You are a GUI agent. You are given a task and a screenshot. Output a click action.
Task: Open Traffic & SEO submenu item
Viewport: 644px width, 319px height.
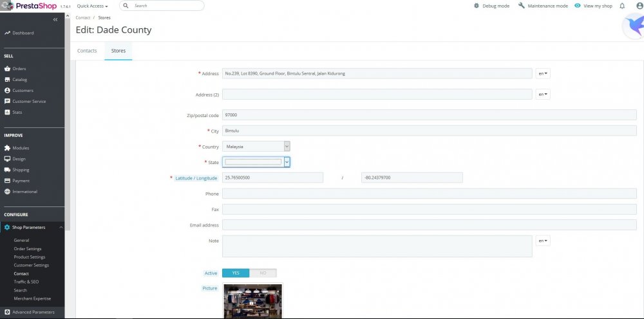[x=26, y=282]
